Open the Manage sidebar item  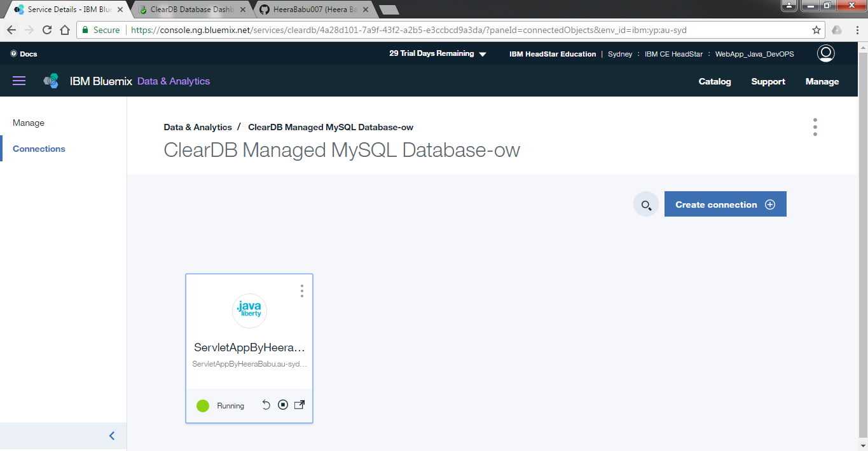(29, 123)
